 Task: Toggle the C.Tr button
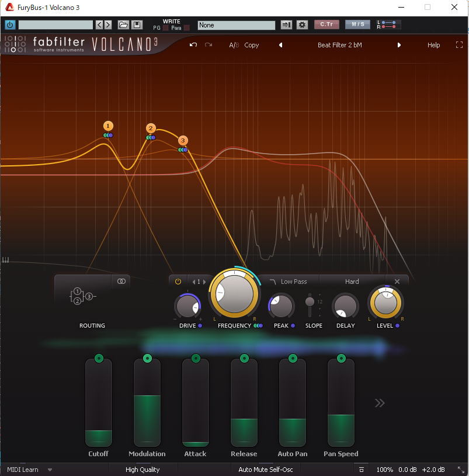tap(326, 25)
